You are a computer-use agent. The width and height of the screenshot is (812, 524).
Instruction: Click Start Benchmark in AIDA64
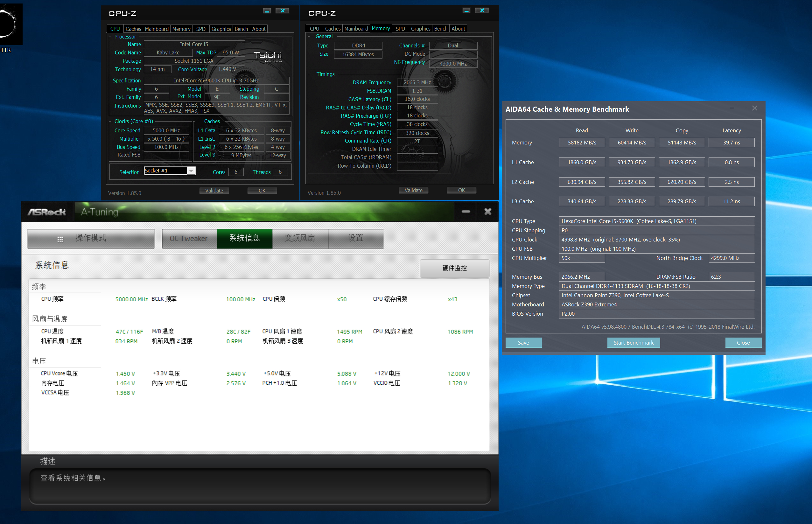(x=634, y=343)
